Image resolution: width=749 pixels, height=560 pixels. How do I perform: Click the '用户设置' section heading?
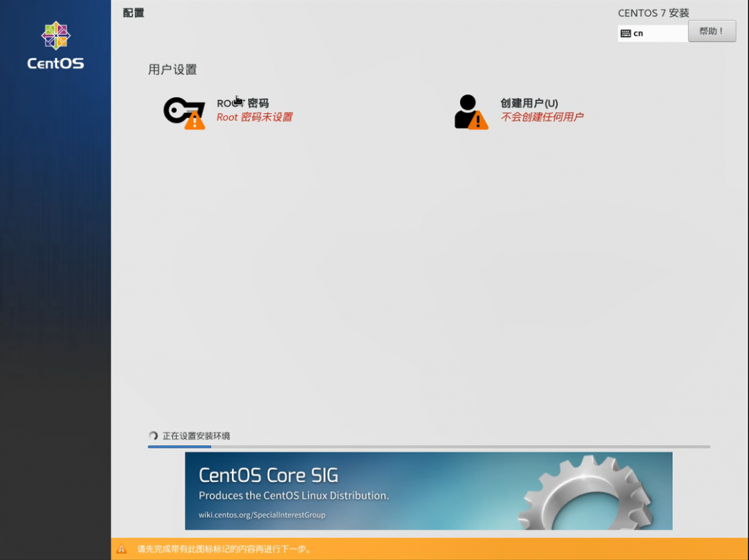[173, 69]
